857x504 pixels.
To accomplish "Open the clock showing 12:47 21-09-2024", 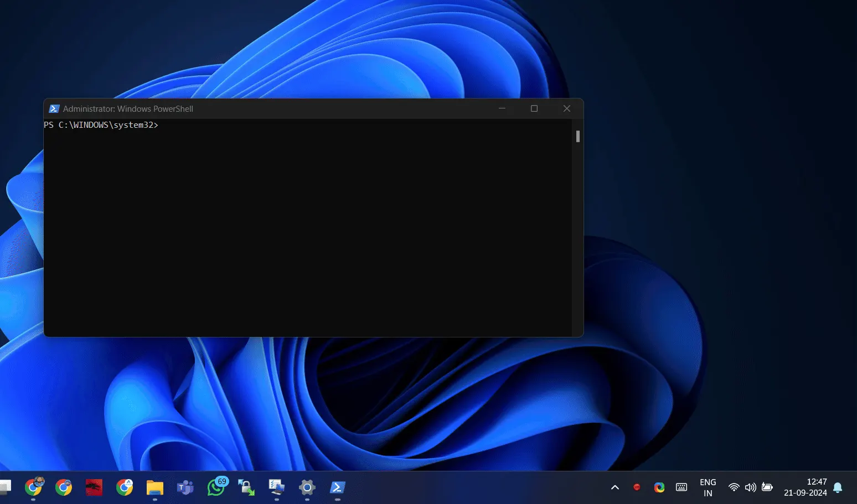I will (806, 487).
